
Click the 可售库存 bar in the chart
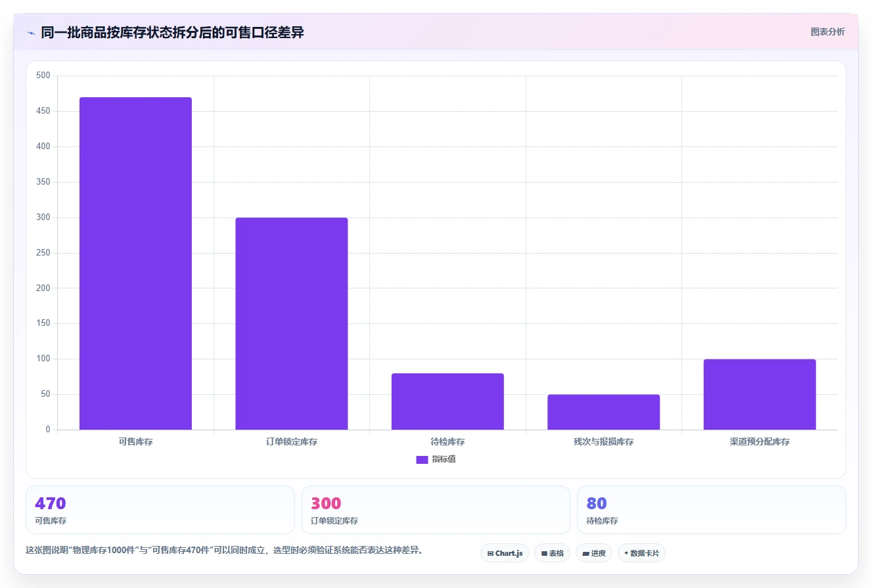[x=135, y=263]
